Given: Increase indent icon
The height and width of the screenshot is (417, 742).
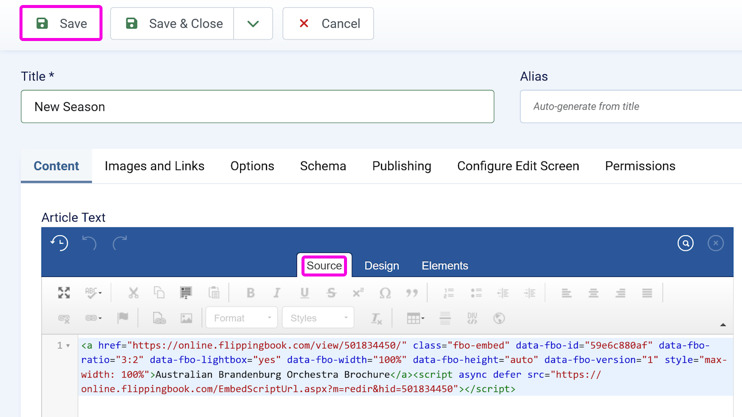Looking at the screenshot, I should point(530,293).
